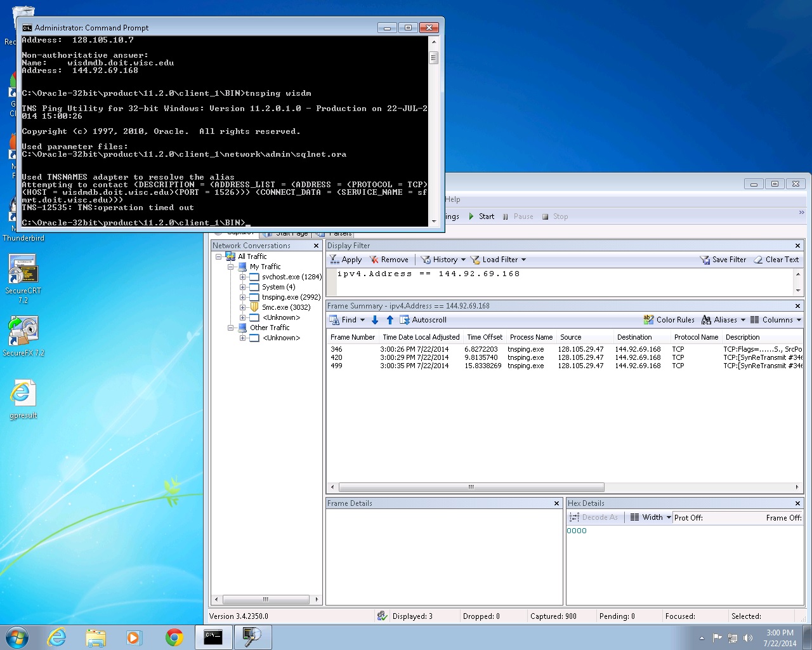Click inside the Command Prompt window
Screen dimensions: 812x650
(225, 131)
